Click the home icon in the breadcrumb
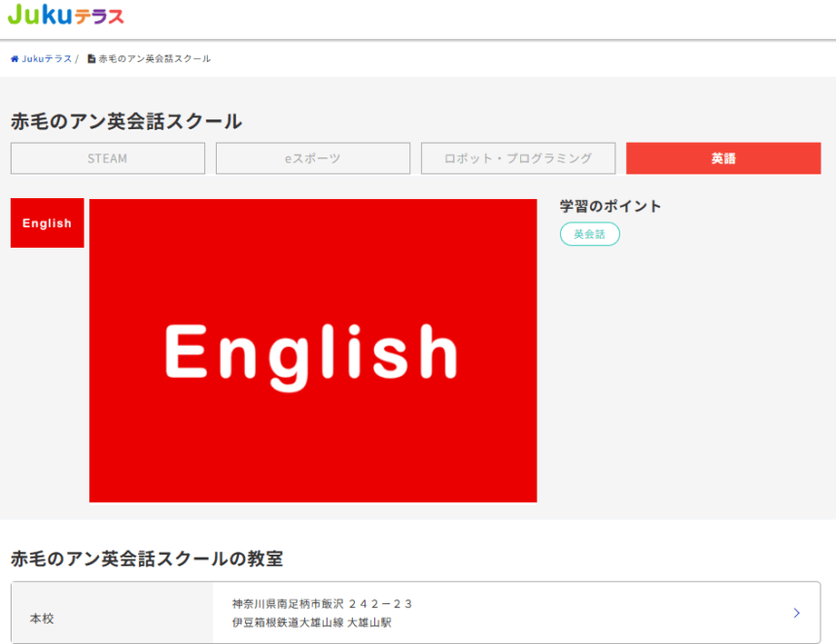 [15, 59]
